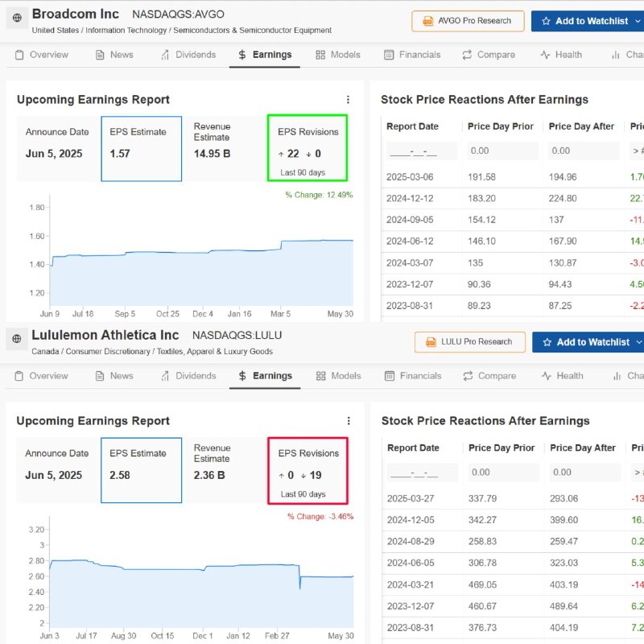
Task: Open the Health tab under Broadcom
Action: [560, 55]
